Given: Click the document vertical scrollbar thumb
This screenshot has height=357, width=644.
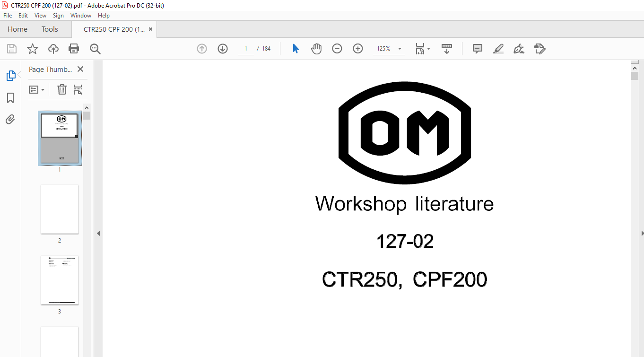Looking at the screenshot, I should point(635,76).
